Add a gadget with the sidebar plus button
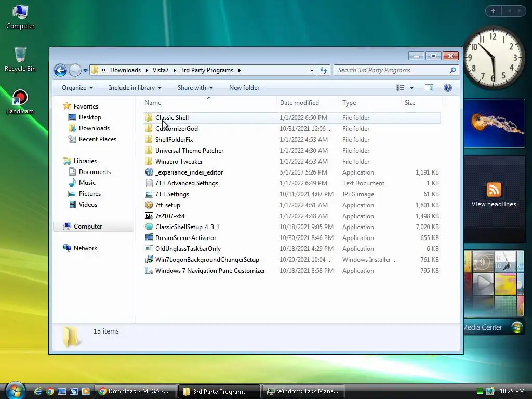This screenshot has height=399, width=532. click(493, 11)
